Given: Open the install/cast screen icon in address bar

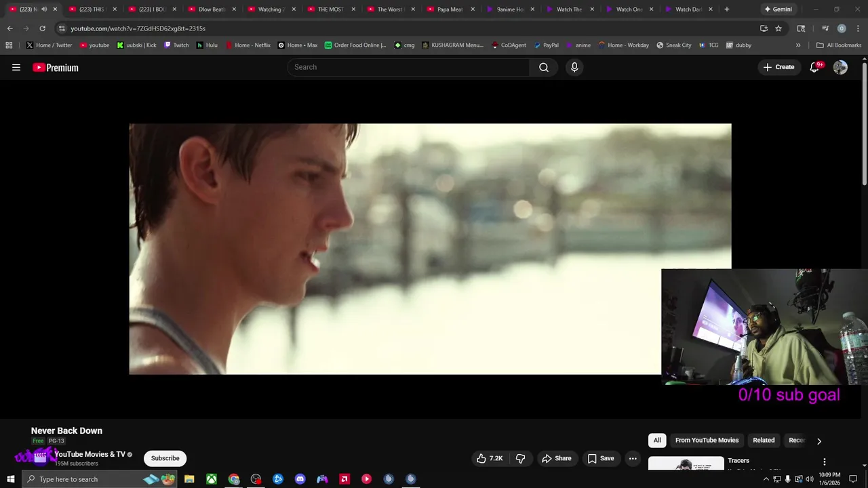Looking at the screenshot, I should (x=764, y=28).
